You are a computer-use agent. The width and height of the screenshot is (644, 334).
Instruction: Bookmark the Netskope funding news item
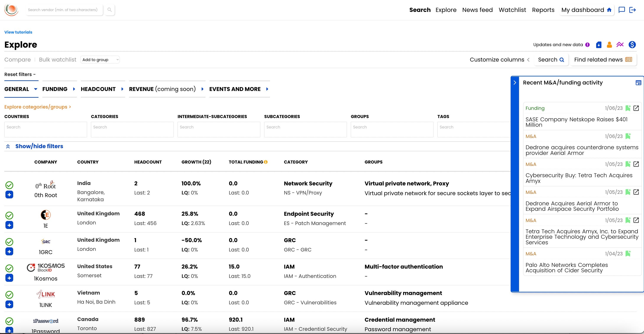click(628, 108)
